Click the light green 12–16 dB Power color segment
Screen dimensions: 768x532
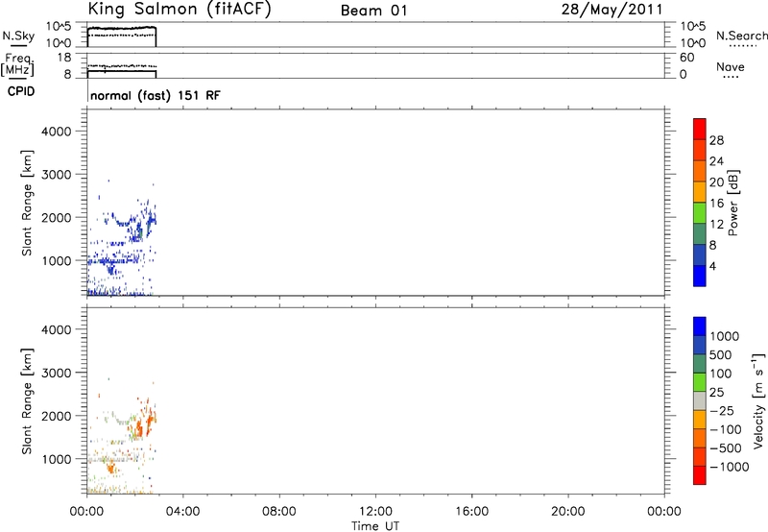click(700, 212)
